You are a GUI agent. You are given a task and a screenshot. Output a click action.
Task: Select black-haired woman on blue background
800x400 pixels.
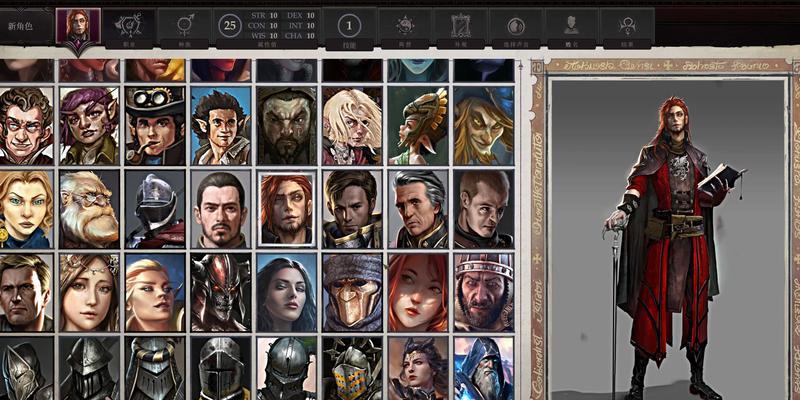tap(287, 292)
